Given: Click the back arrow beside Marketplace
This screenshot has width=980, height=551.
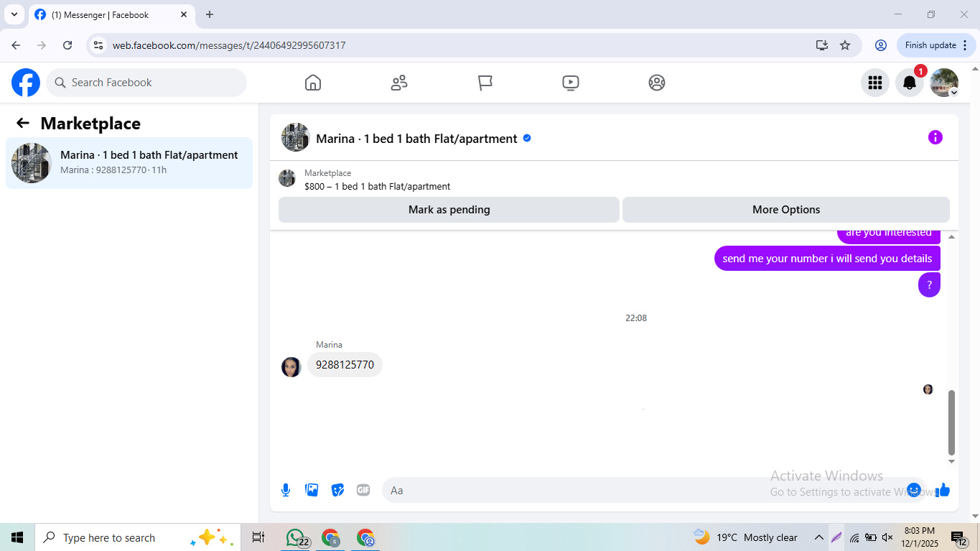Looking at the screenshot, I should pyautogui.click(x=23, y=124).
